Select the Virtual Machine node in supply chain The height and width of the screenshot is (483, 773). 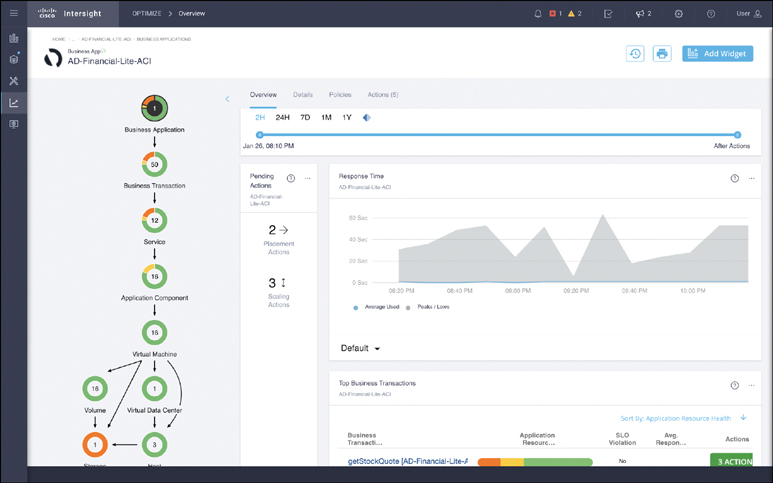click(154, 332)
